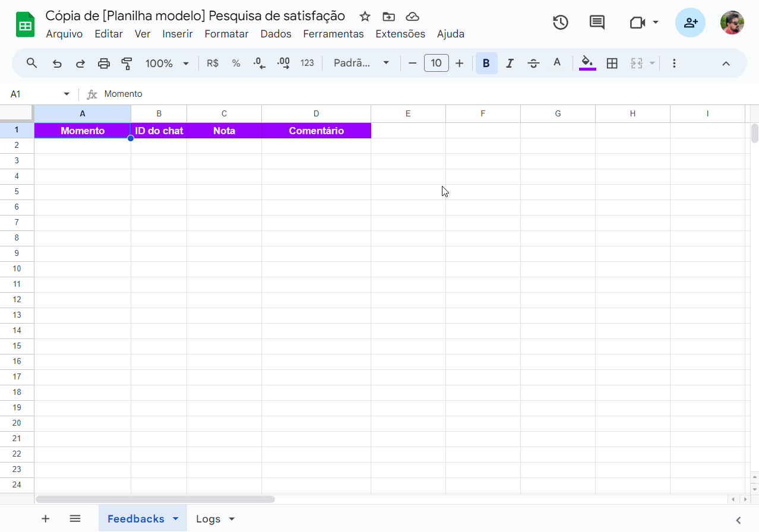Open Google account avatar
This screenshot has width=759, height=532.
(x=732, y=23)
